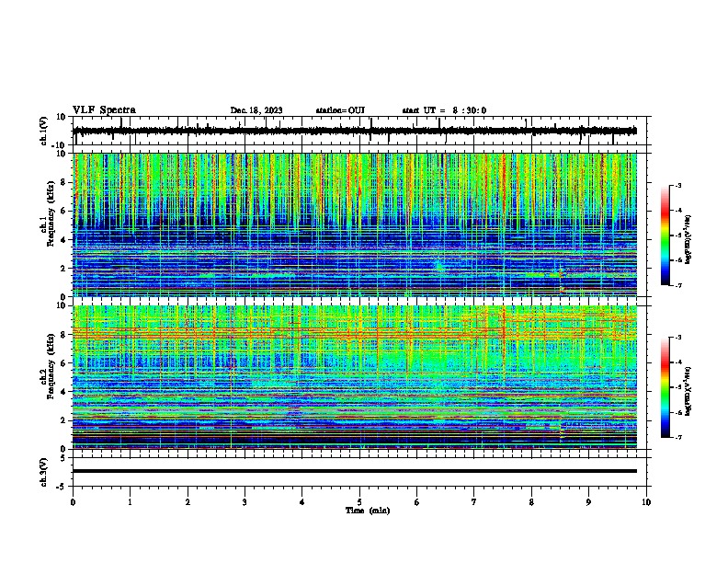Viewport: 728px width, 563px height.
Task: Select the date text 'Dec. 18, 2023'
Action: pos(256,110)
